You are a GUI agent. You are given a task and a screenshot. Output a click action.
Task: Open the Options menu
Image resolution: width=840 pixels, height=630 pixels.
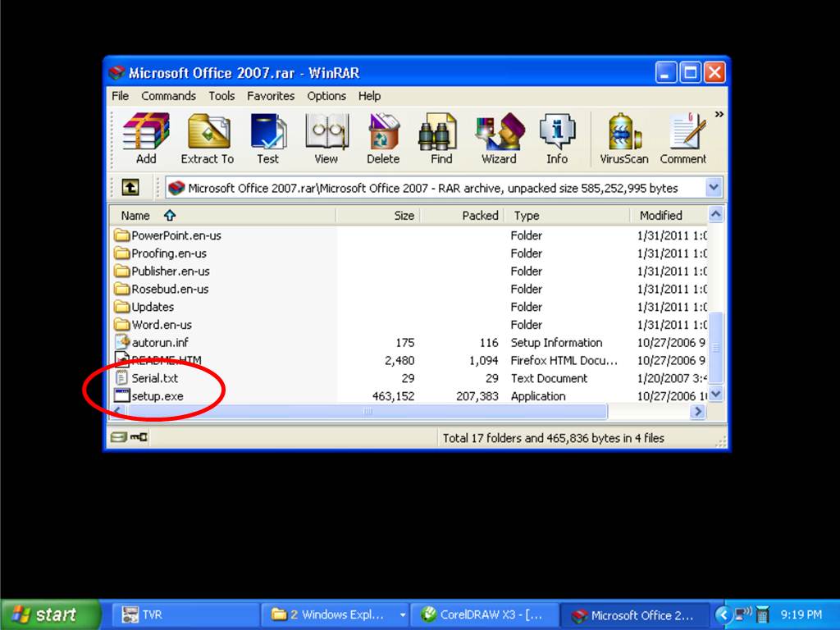(x=326, y=96)
